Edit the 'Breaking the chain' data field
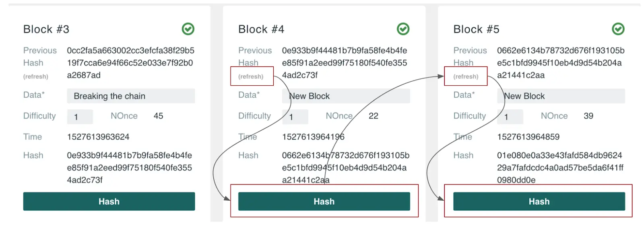This screenshot has width=644, height=228. pyautogui.click(x=131, y=96)
